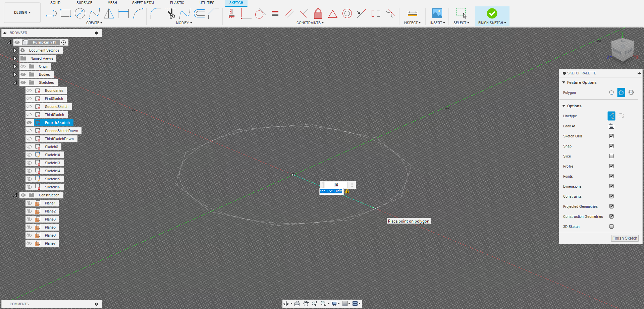Click the red Fix/UnFix lock constraint
The image size is (644, 309).
tap(318, 13)
